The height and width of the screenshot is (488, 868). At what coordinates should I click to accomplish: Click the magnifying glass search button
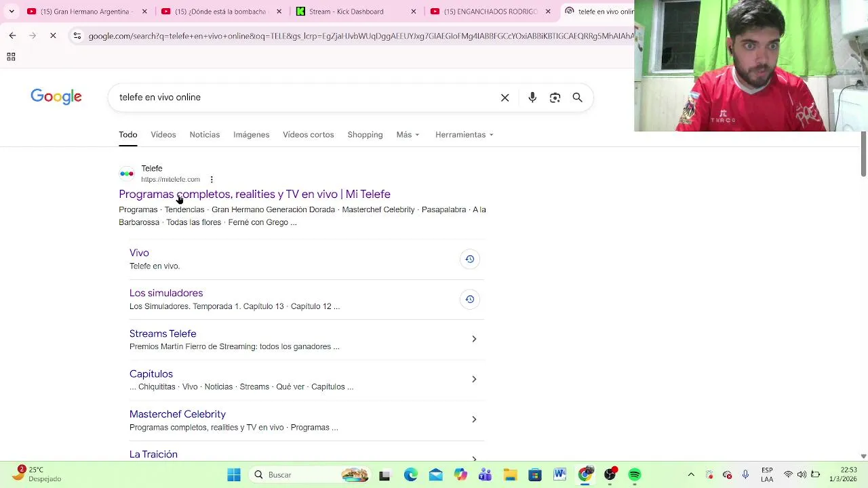[577, 98]
